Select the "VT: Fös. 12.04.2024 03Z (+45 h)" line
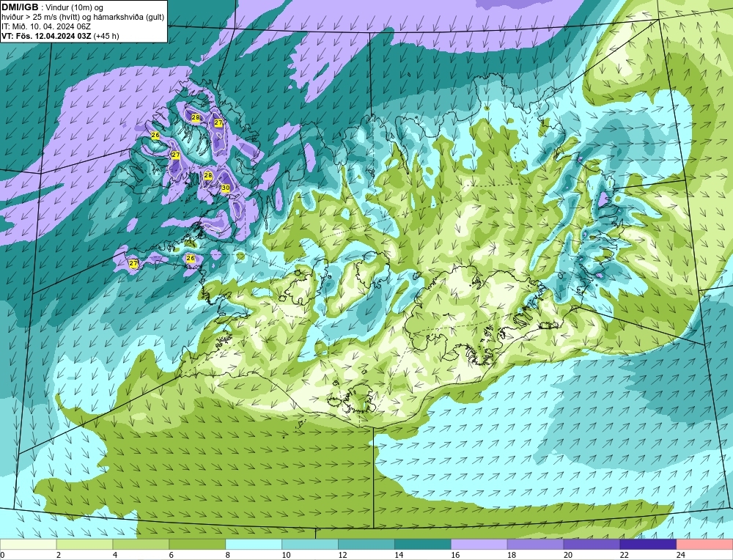Image resolution: width=733 pixels, height=560 pixels. [x=60, y=35]
